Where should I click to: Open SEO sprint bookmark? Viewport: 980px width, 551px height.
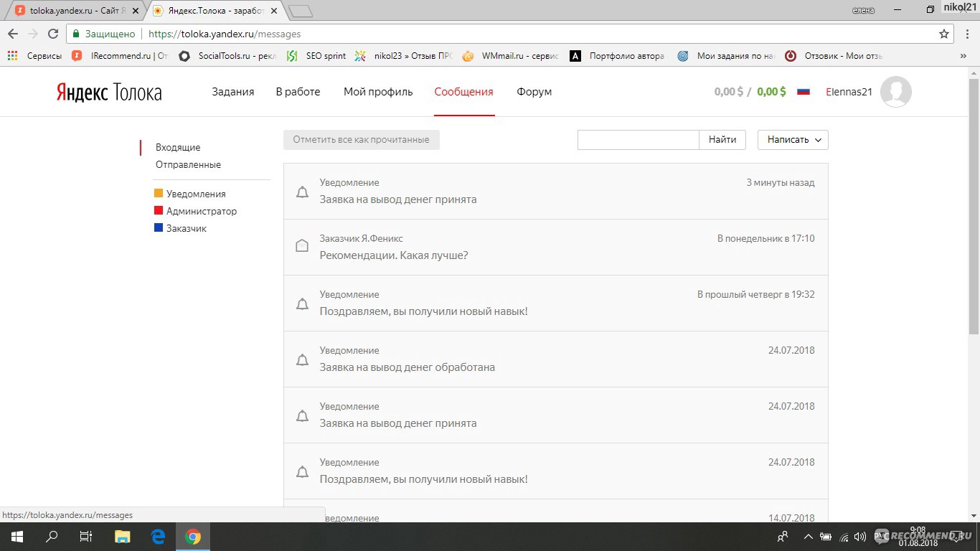point(316,56)
